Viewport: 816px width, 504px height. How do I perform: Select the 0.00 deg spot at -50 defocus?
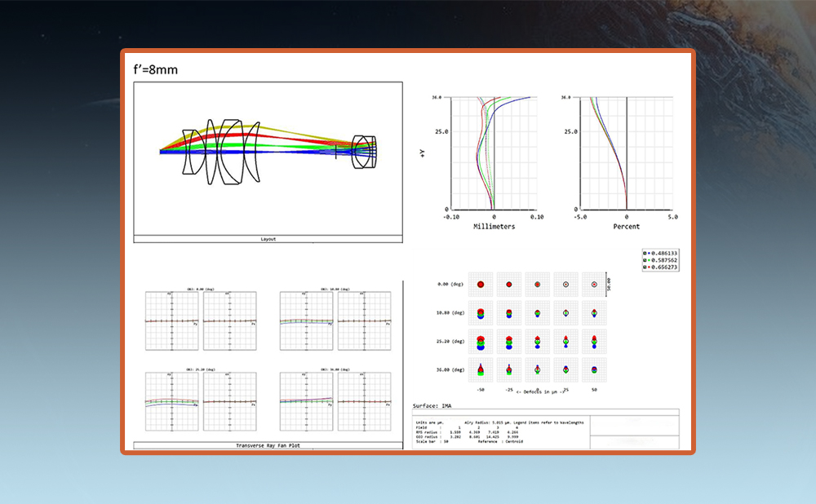coord(481,285)
